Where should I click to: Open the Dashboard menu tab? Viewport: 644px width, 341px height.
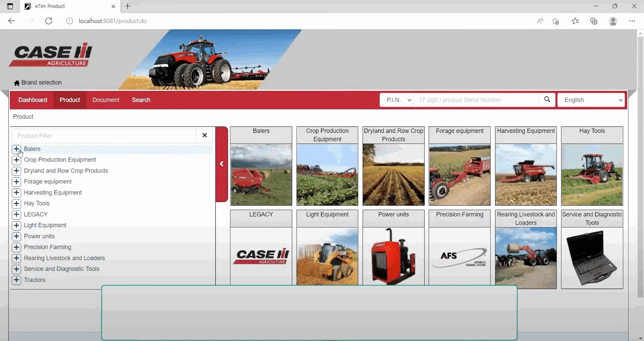point(33,100)
